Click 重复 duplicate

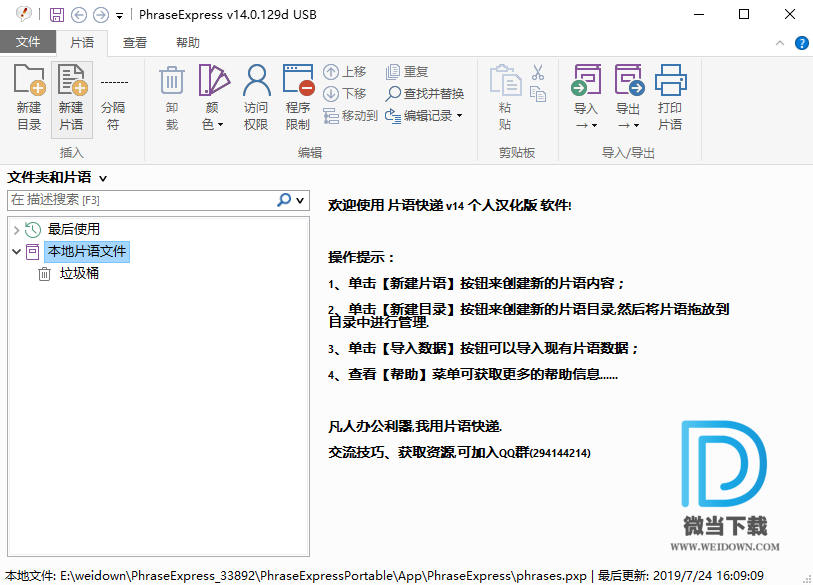pos(406,72)
